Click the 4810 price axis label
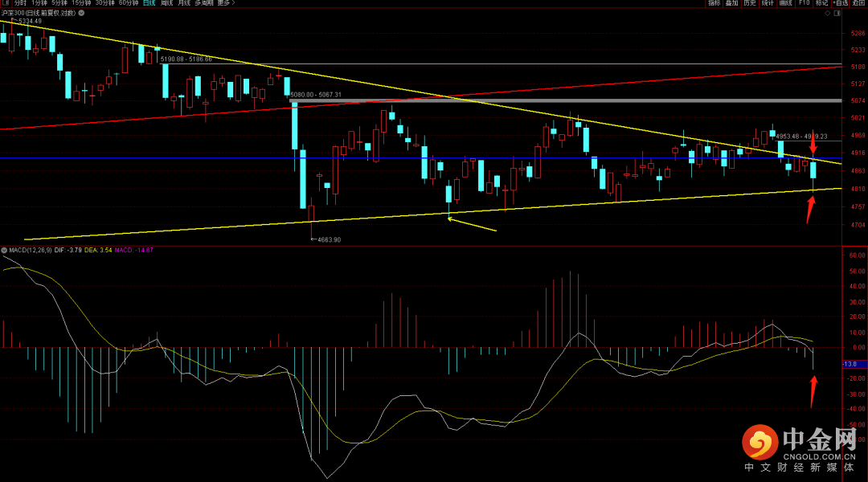868x482 pixels. click(x=858, y=189)
